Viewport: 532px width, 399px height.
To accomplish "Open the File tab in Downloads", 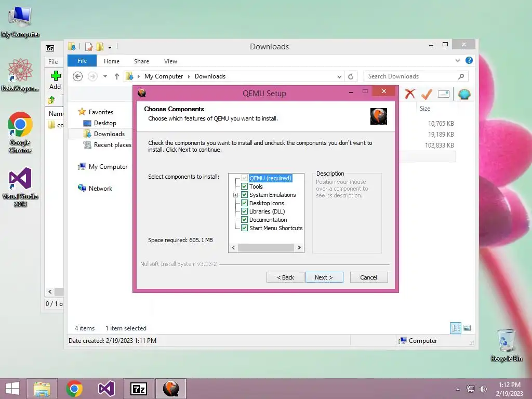I will [82, 61].
